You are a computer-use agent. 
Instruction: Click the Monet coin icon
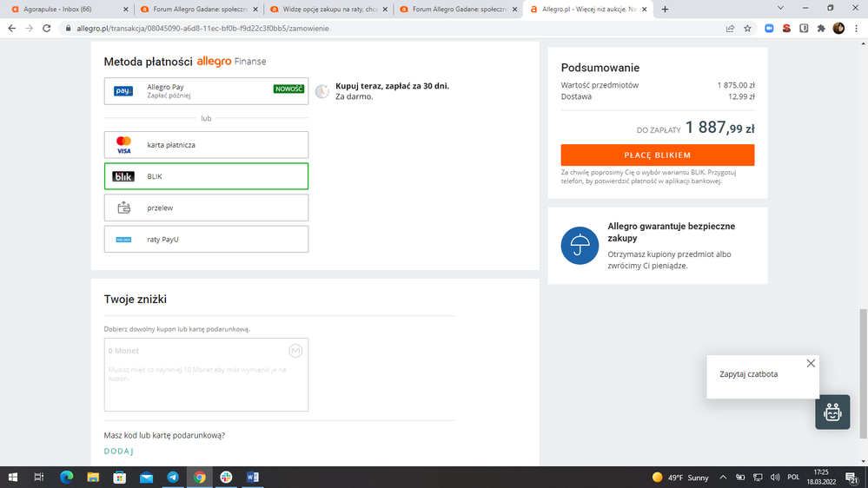[x=295, y=351]
